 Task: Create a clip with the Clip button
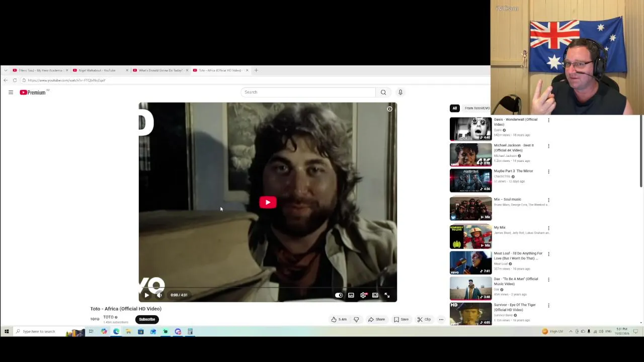[424, 319]
